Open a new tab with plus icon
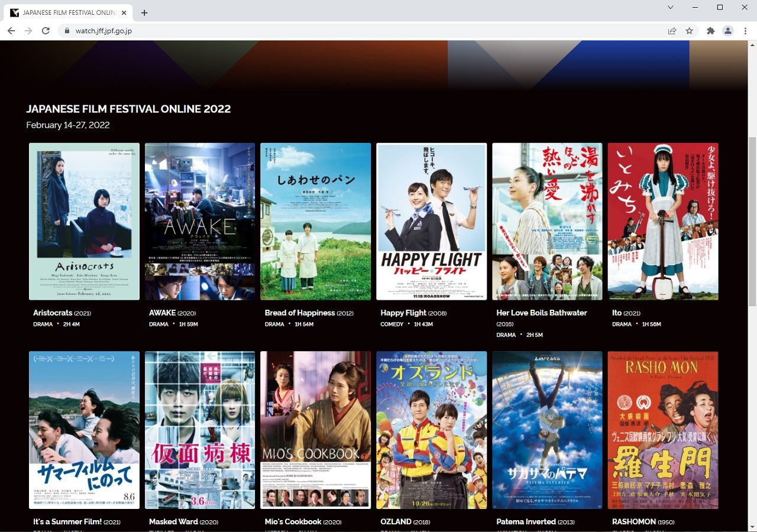757x532 pixels. click(x=144, y=12)
